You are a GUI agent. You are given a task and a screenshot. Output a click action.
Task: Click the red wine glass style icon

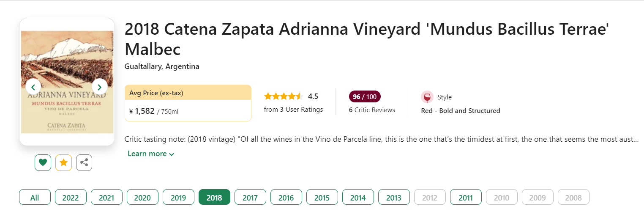tap(427, 97)
